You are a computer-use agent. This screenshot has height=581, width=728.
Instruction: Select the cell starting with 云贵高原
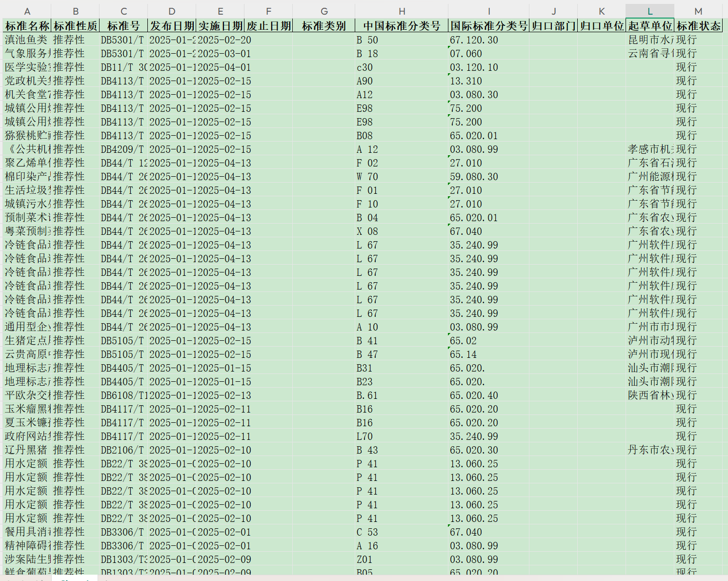(x=27, y=354)
